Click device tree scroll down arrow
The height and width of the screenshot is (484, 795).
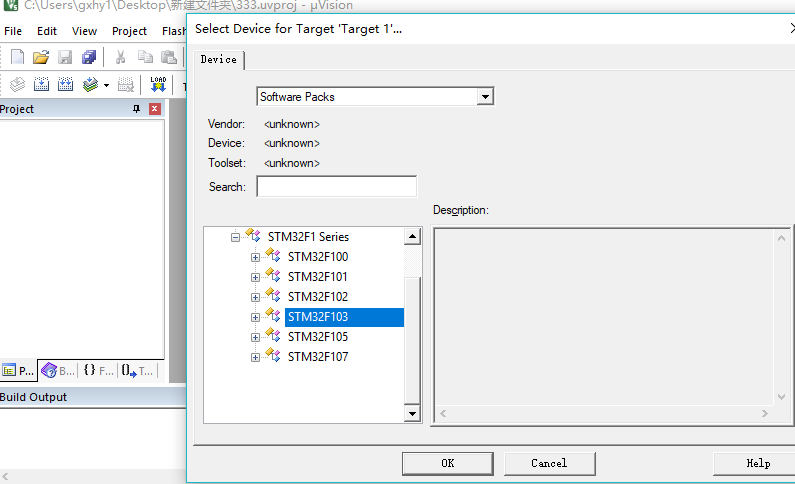click(412, 414)
